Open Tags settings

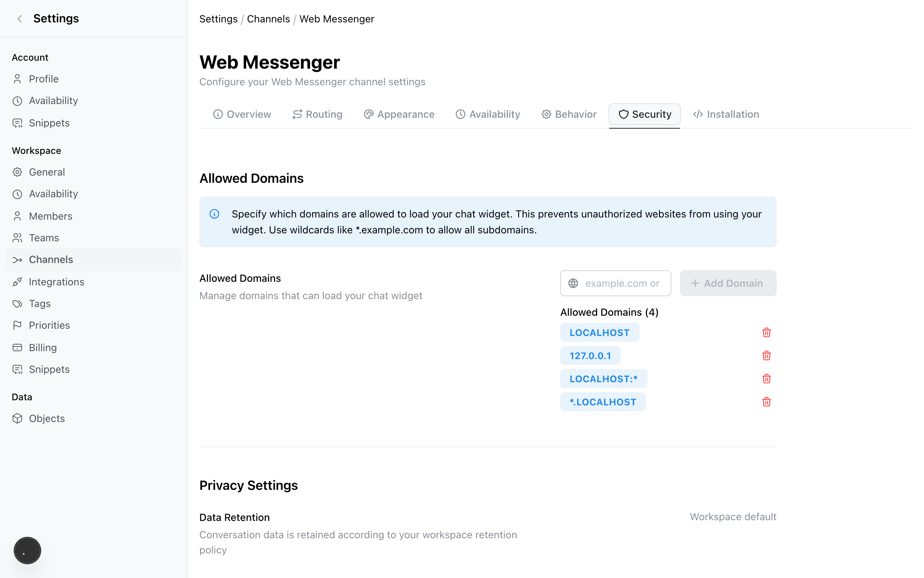coord(93,303)
